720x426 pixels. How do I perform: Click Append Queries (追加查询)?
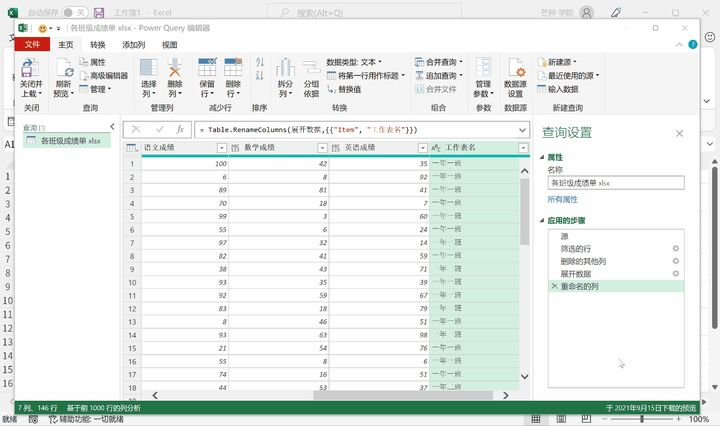439,75
